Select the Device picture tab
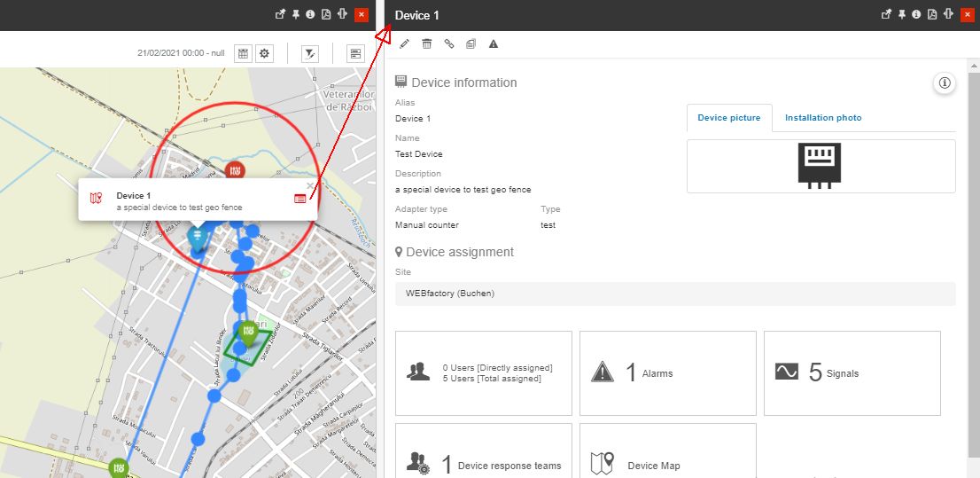980x478 pixels. coord(728,118)
